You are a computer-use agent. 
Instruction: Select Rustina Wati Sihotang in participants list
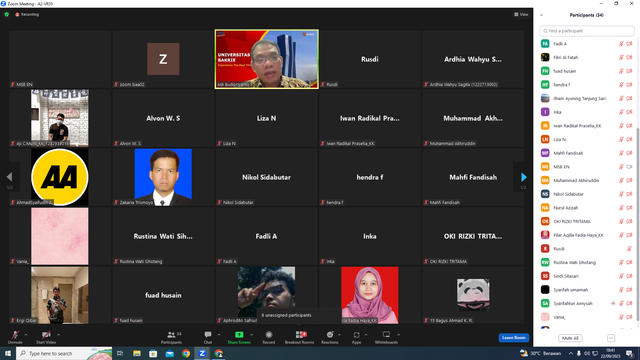[x=587, y=262]
